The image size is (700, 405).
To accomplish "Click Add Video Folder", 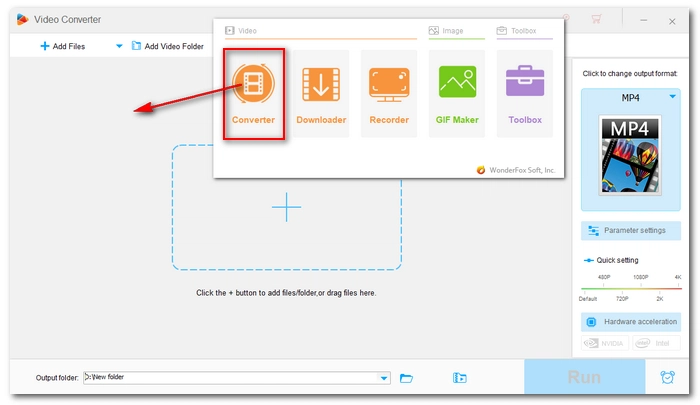I will point(168,46).
